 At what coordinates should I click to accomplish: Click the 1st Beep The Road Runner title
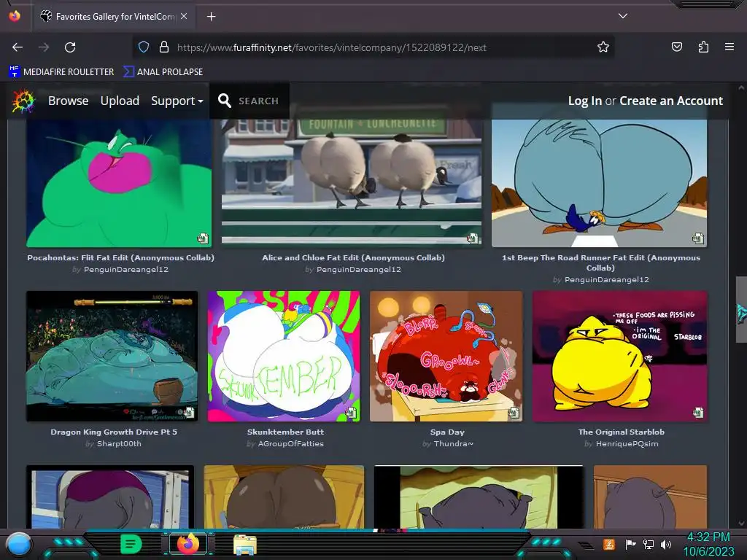pos(601,262)
